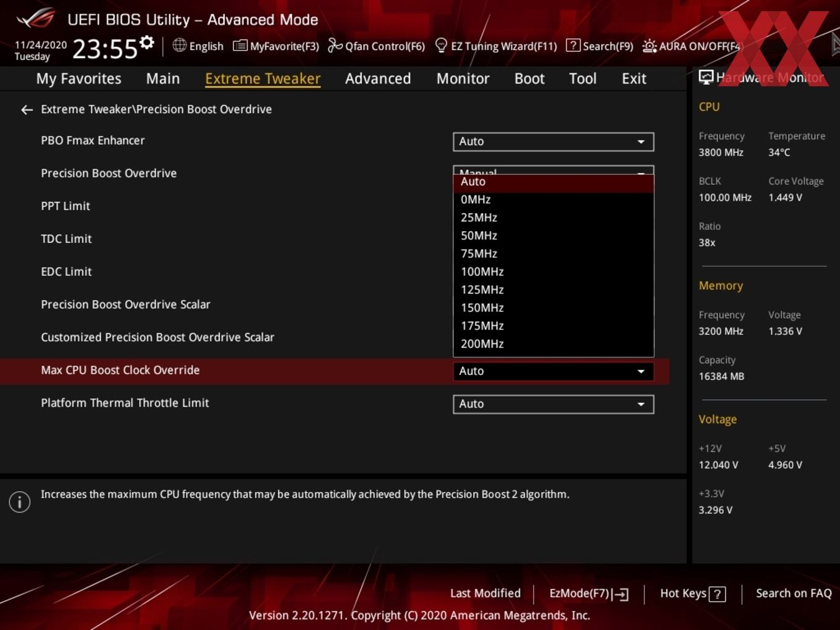This screenshot has height=630, width=840.
Task: Click Search on FAQ link
Action: (x=794, y=594)
